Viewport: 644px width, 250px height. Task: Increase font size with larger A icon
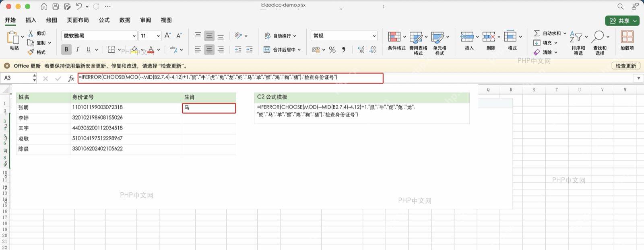pyautogui.click(x=168, y=35)
